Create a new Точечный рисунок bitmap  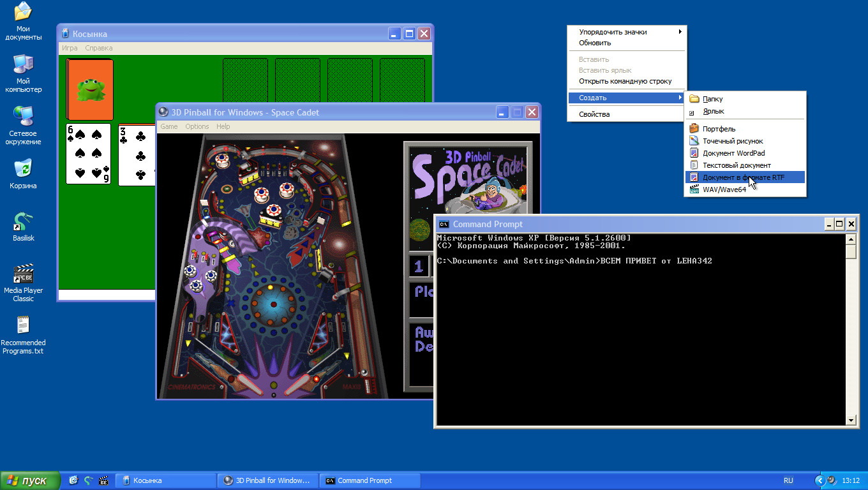click(x=745, y=141)
